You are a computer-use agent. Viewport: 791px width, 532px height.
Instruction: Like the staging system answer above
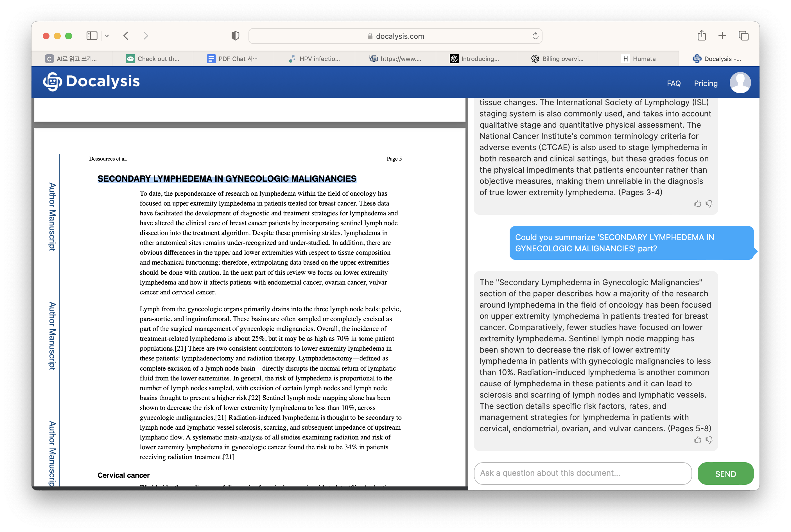point(697,204)
